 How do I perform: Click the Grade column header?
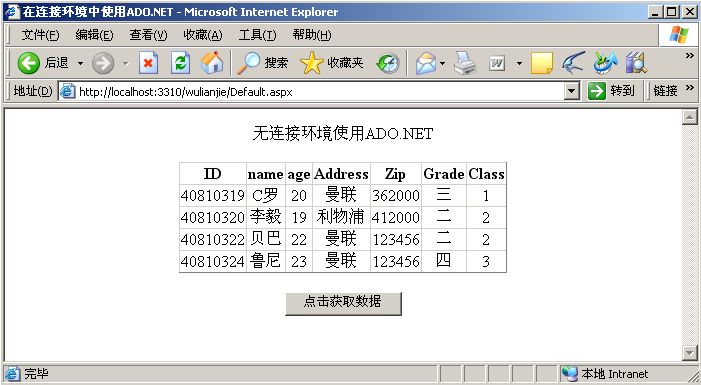point(444,173)
